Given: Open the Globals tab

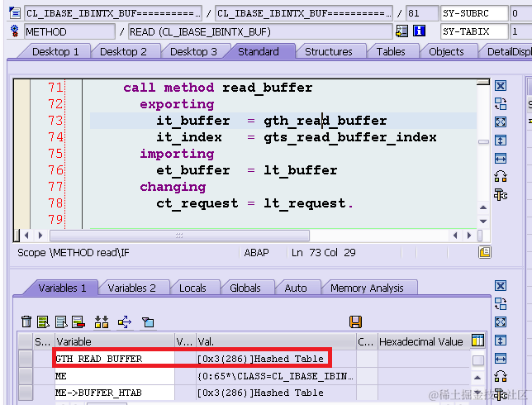Looking at the screenshot, I should 245,288.
